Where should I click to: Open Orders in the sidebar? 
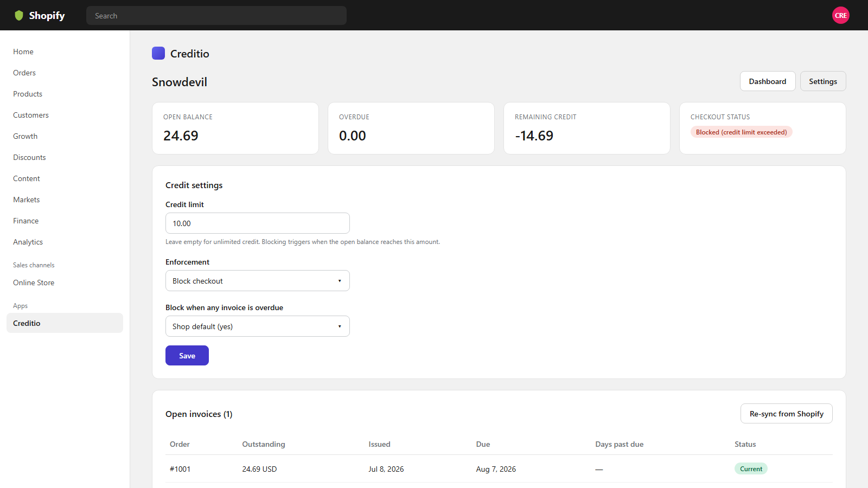click(24, 73)
